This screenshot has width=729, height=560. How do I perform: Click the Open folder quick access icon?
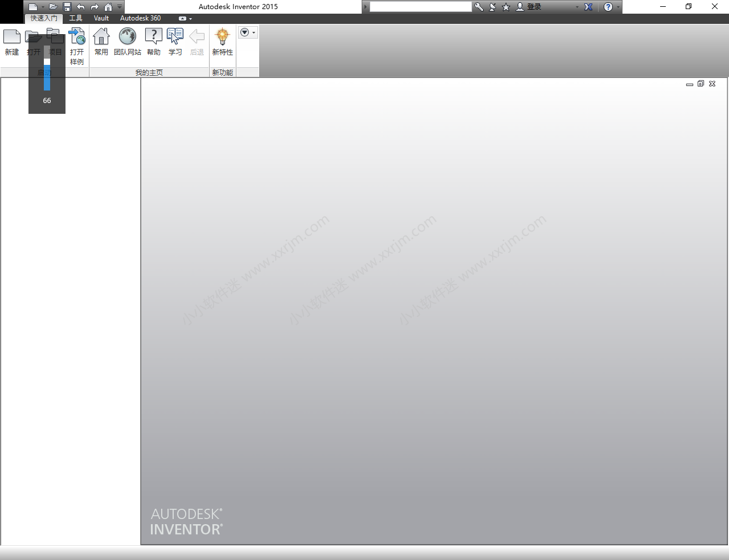pyautogui.click(x=53, y=7)
